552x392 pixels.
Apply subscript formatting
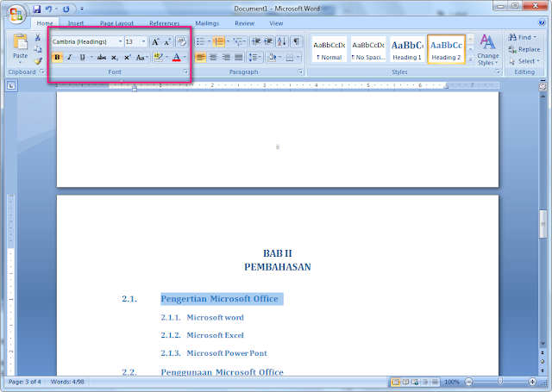(115, 58)
